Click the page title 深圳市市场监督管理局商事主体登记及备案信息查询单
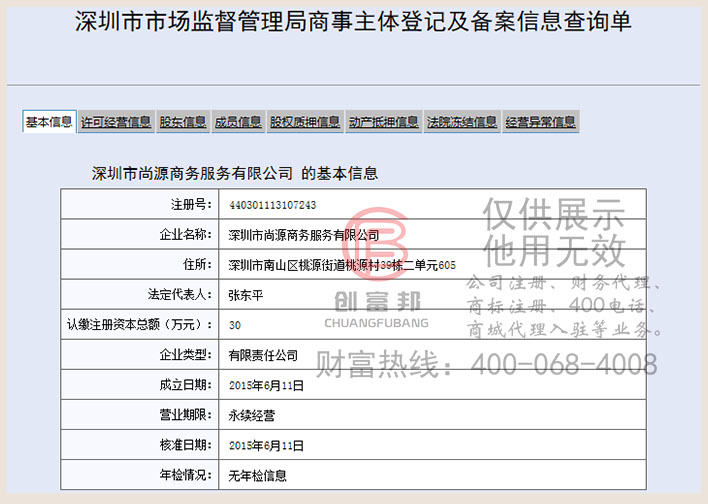 [353, 22]
